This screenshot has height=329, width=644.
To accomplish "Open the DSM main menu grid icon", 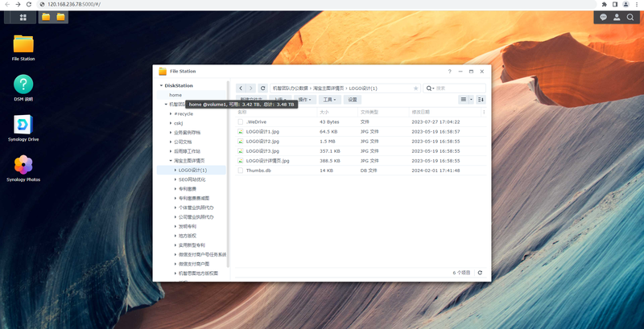I will pyautogui.click(x=22, y=16).
